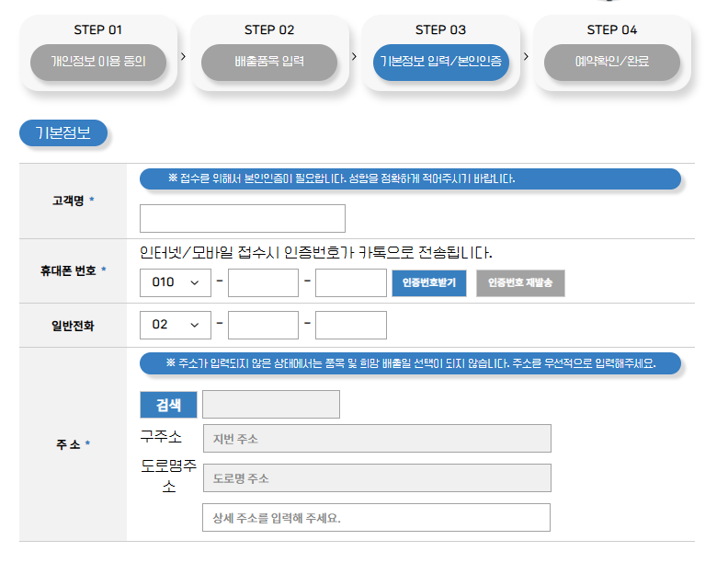Click the mobile number last digits field
Viewport: 728px width, 563px height.
click(x=351, y=282)
